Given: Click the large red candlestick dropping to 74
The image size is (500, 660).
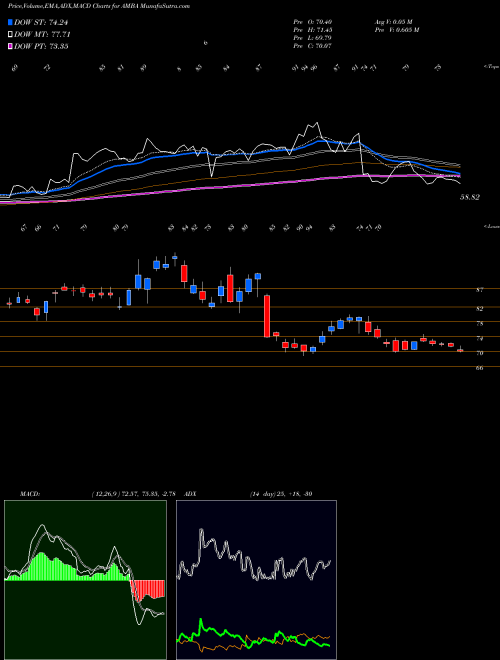Looking at the screenshot, I should [x=267, y=316].
